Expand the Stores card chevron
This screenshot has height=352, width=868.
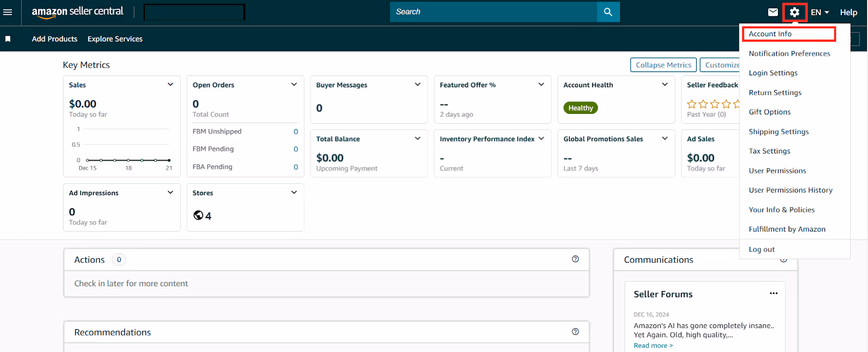pyautogui.click(x=294, y=193)
